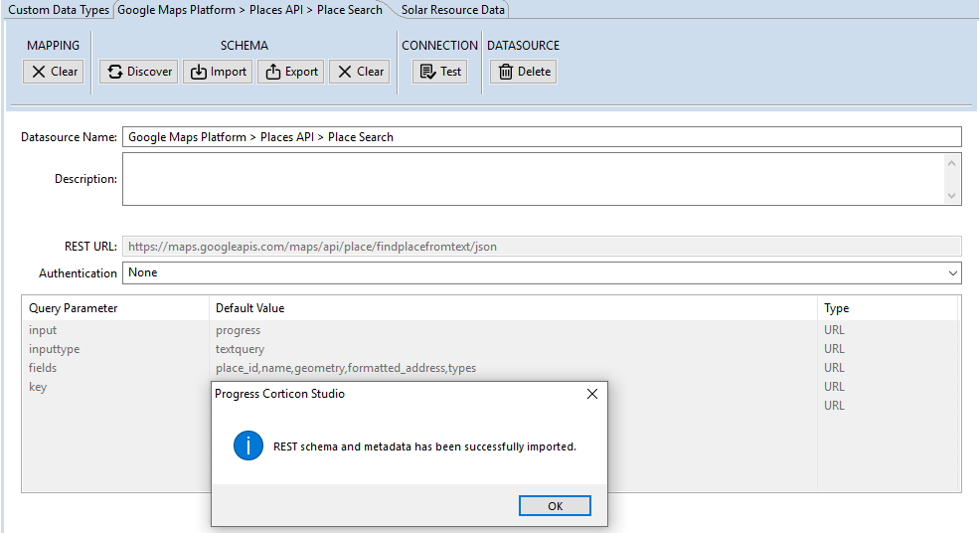Close the Progress Corticon Studio dialog
The image size is (980, 533).
591,394
